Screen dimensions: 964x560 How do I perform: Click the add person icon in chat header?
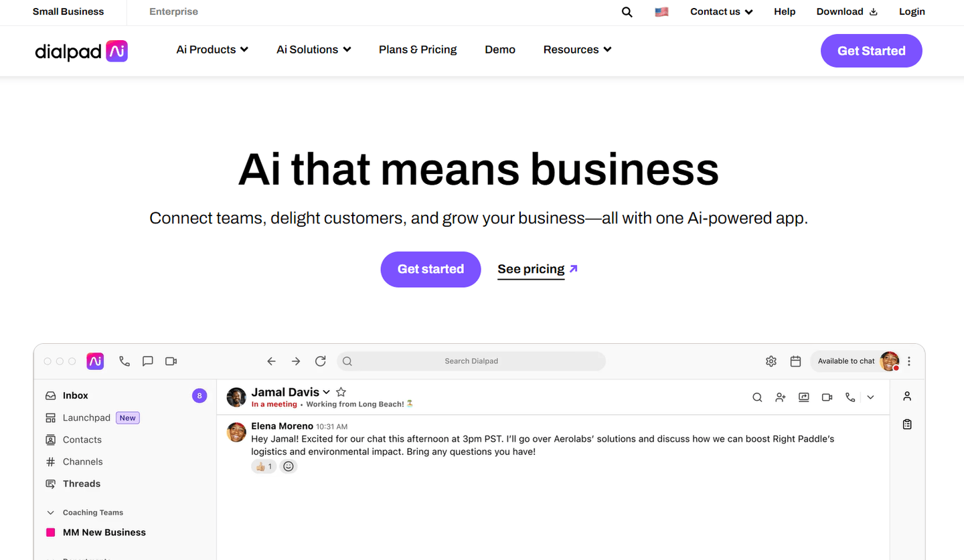point(781,397)
